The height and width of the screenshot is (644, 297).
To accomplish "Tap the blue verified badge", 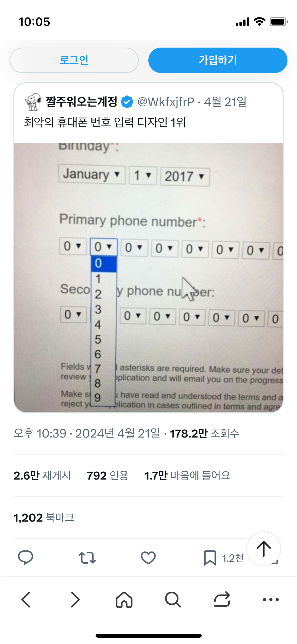I will point(127,102).
